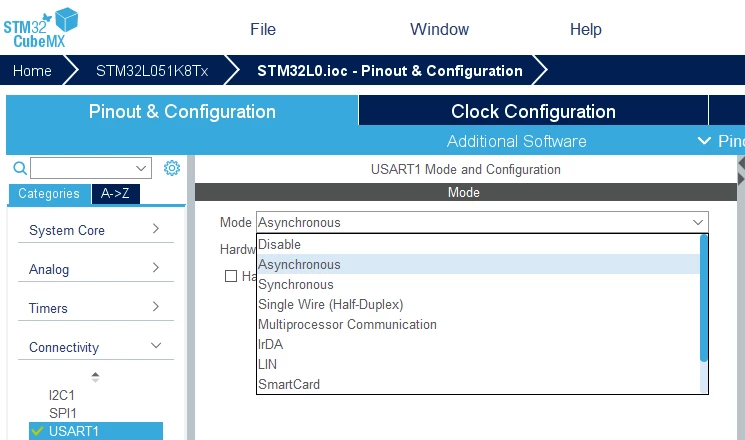
Task: Choose SmartCard in the mode list
Action: [x=478, y=384]
